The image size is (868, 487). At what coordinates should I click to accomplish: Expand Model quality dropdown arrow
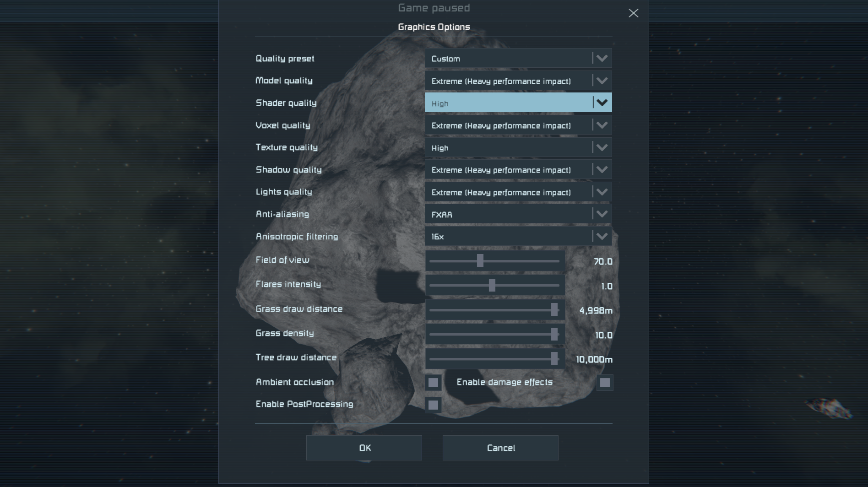coord(602,81)
